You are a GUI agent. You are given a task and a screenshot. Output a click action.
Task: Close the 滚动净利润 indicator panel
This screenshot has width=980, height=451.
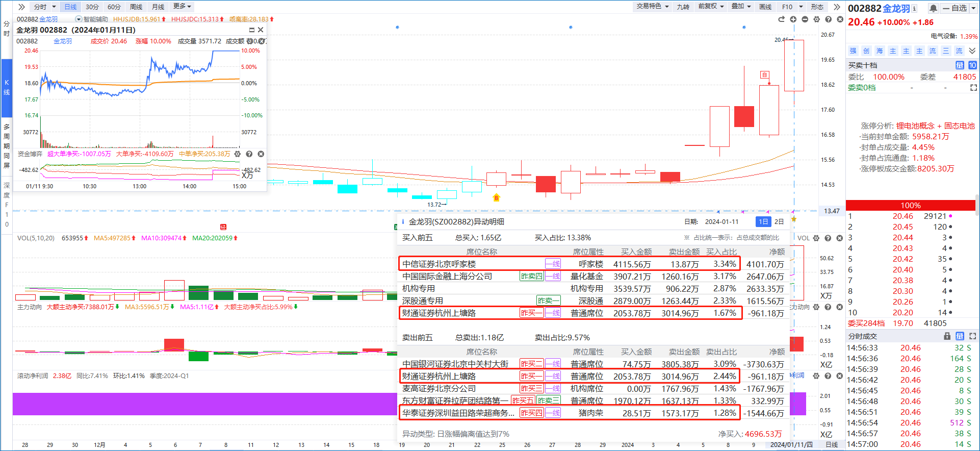(839, 376)
